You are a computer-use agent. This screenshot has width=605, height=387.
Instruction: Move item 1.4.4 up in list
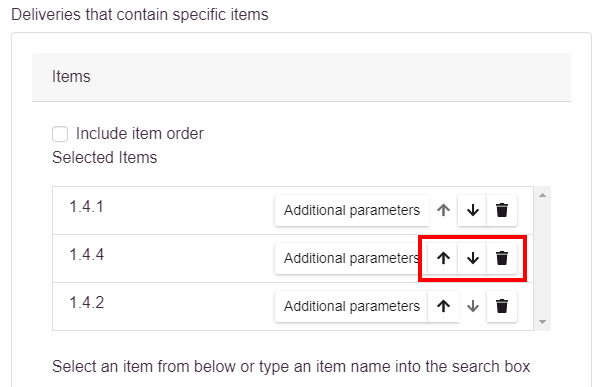pos(443,258)
